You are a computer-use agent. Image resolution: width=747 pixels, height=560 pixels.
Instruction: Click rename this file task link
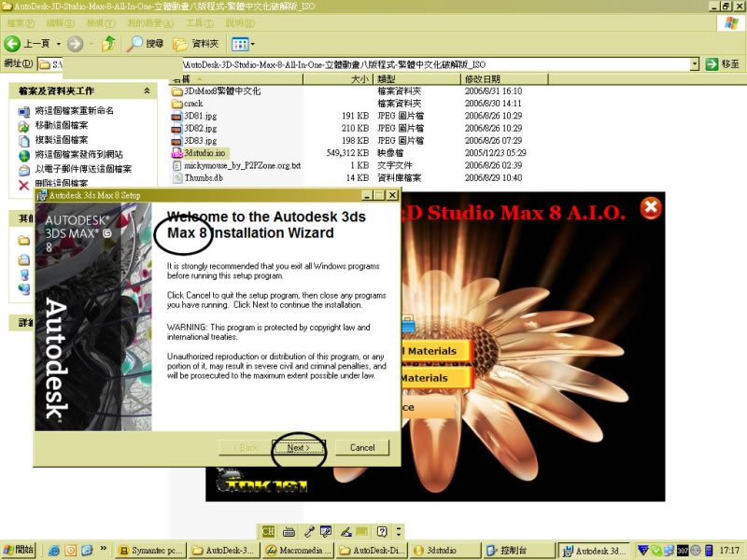coord(74,110)
